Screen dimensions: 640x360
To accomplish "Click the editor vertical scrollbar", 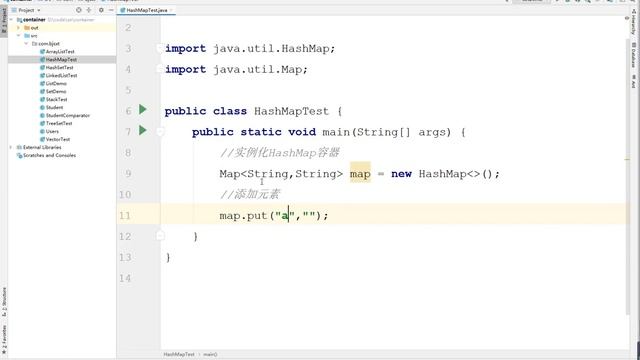I will pos(627,176).
